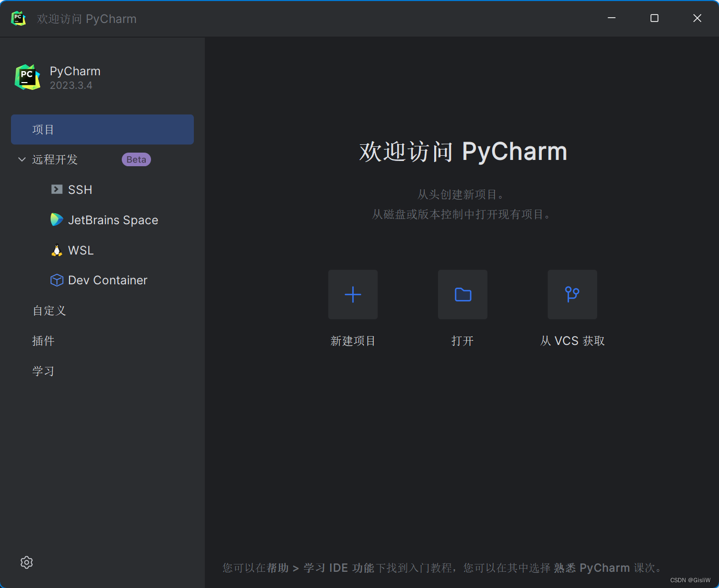Click the 从 VCS 获取 branch icon
The height and width of the screenshot is (588, 719).
pos(572,294)
